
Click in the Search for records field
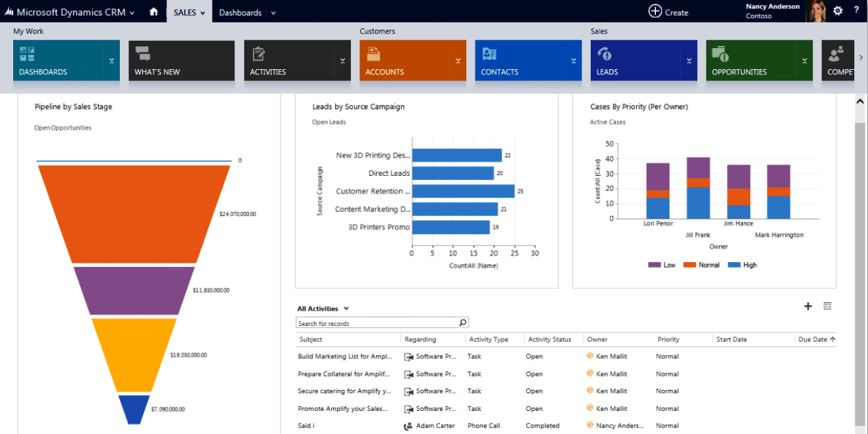[x=377, y=323]
